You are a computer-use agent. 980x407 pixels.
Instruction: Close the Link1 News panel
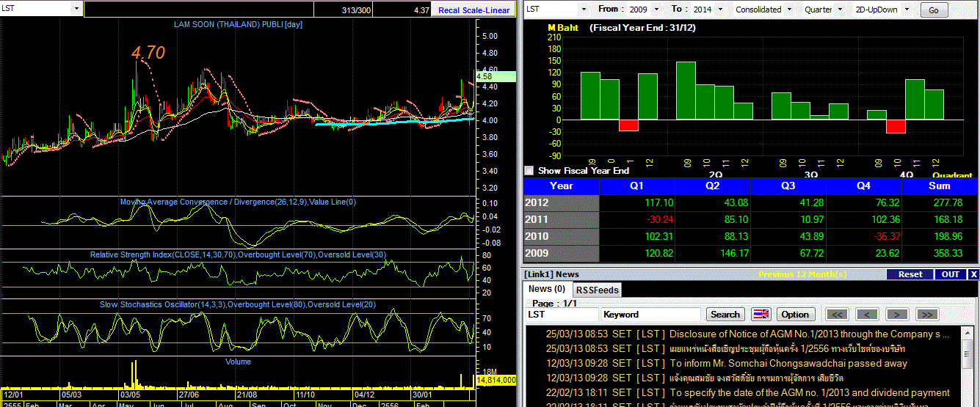click(x=973, y=274)
